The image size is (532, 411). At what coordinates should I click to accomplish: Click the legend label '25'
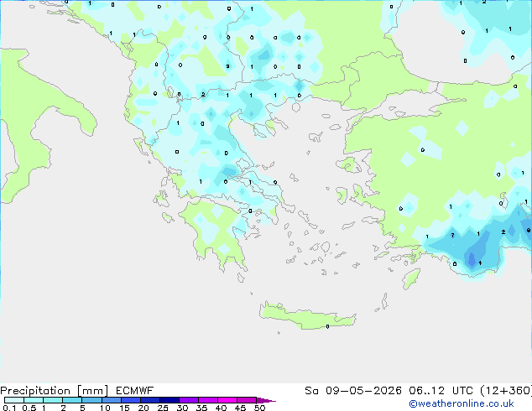point(163,408)
